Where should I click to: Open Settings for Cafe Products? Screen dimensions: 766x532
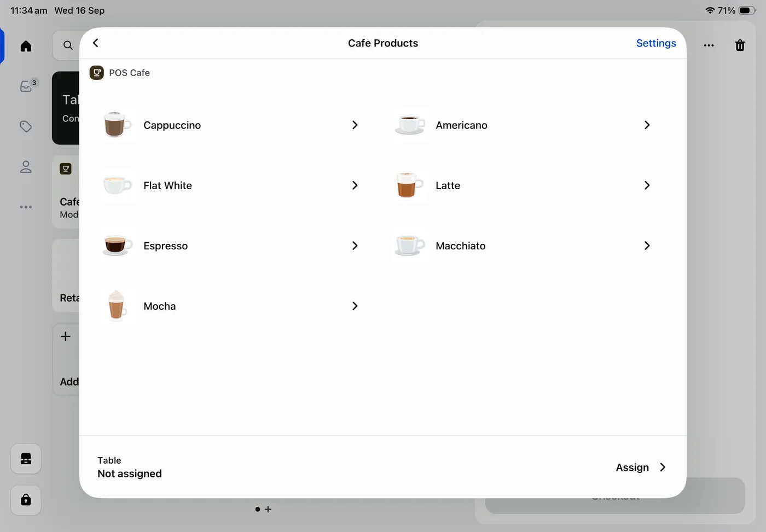click(x=656, y=43)
